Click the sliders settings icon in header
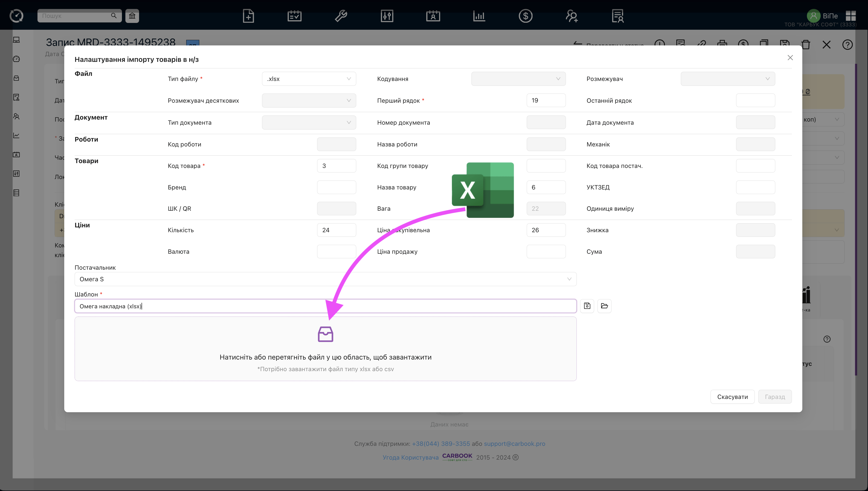Screen dimensions: 868x491 (x=387, y=16)
